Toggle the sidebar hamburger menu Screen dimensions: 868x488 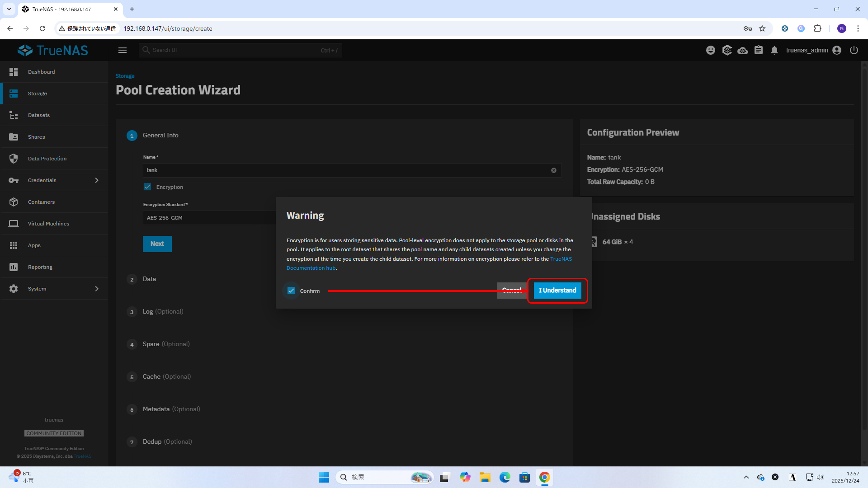123,50
